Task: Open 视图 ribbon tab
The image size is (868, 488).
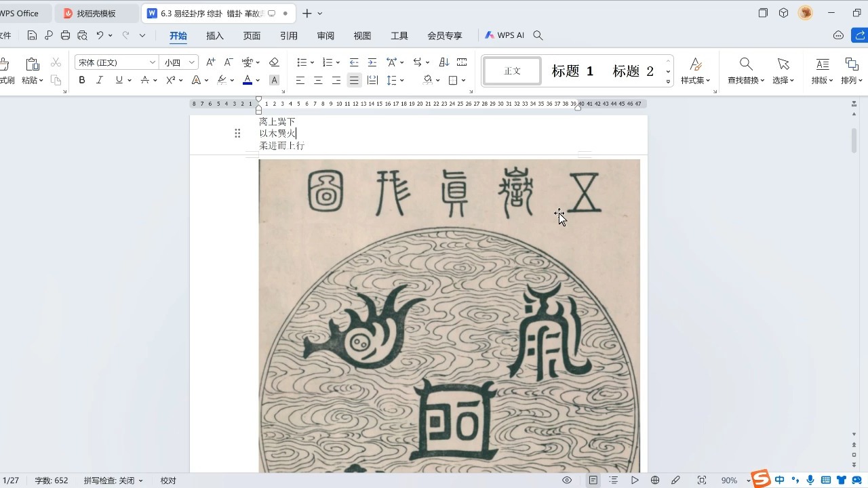Action: pyautogui.click(x=362, y=35)
